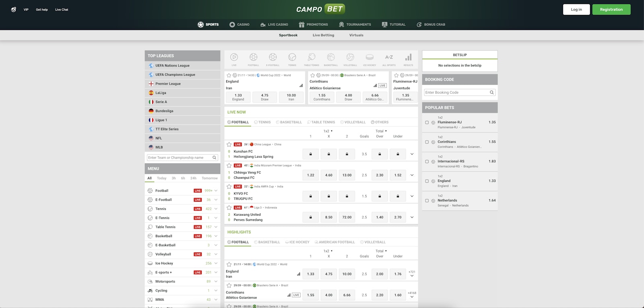Click the team or championship search field
Screen dimensions: 644x308
[179, 158]
